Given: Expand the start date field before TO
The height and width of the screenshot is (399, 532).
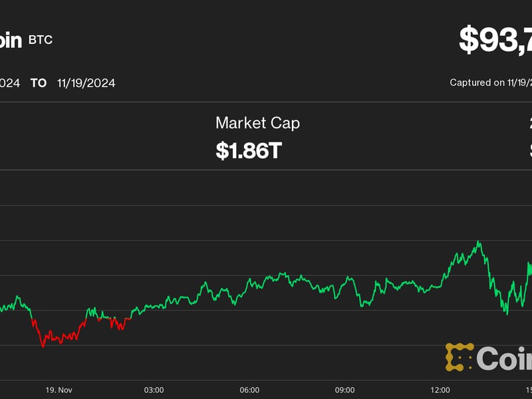Looking at the screenshot, I should [x=8, y=83].
